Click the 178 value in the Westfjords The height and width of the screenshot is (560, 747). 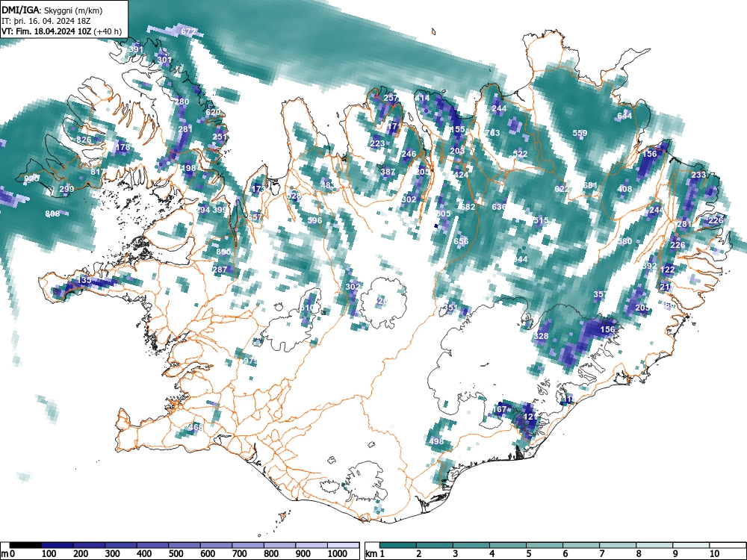(x=123, y=147)
